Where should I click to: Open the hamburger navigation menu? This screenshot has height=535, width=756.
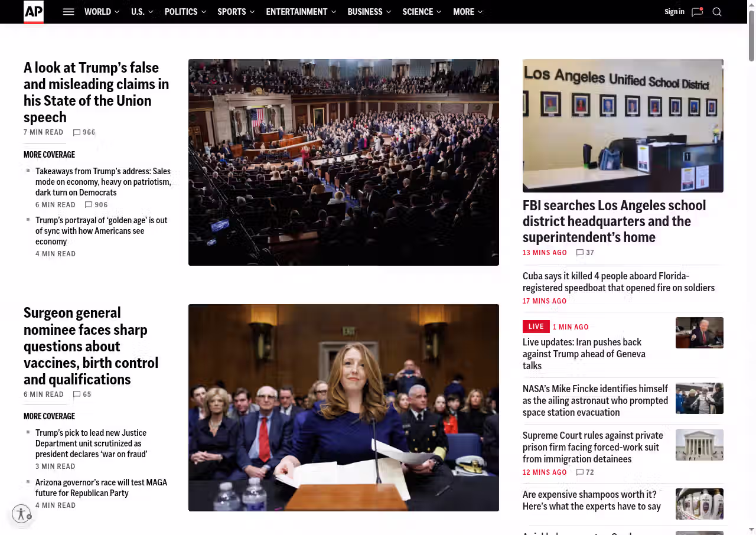(x=69, y=12)
